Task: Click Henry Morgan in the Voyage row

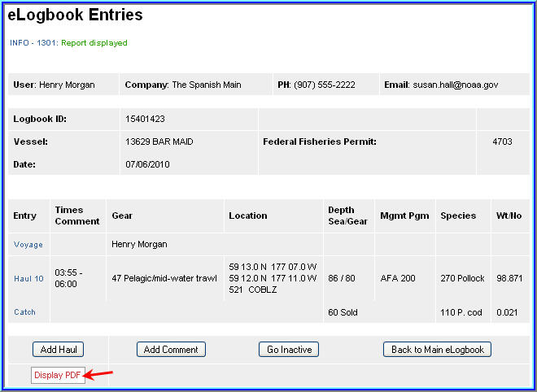Action: [x=139, y=244]
